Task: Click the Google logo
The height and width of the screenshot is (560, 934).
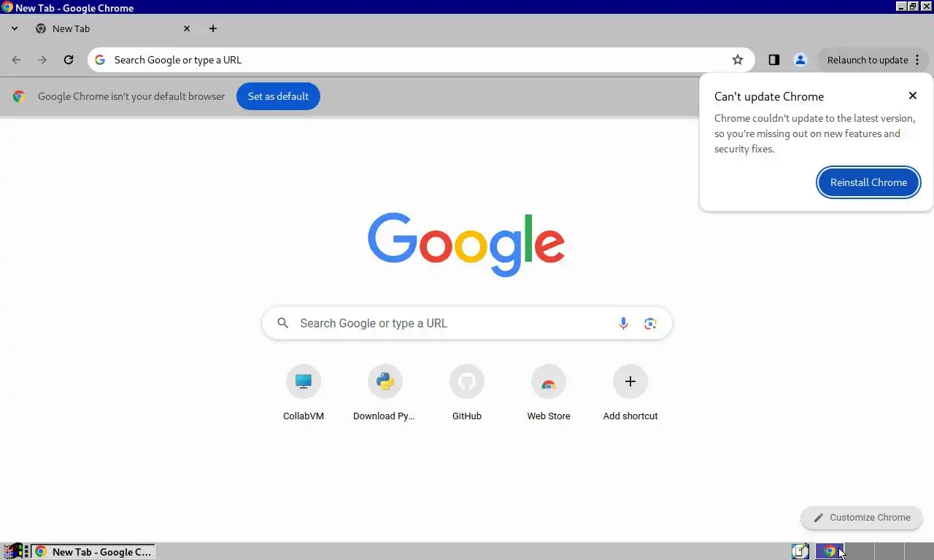Action: 466,244
